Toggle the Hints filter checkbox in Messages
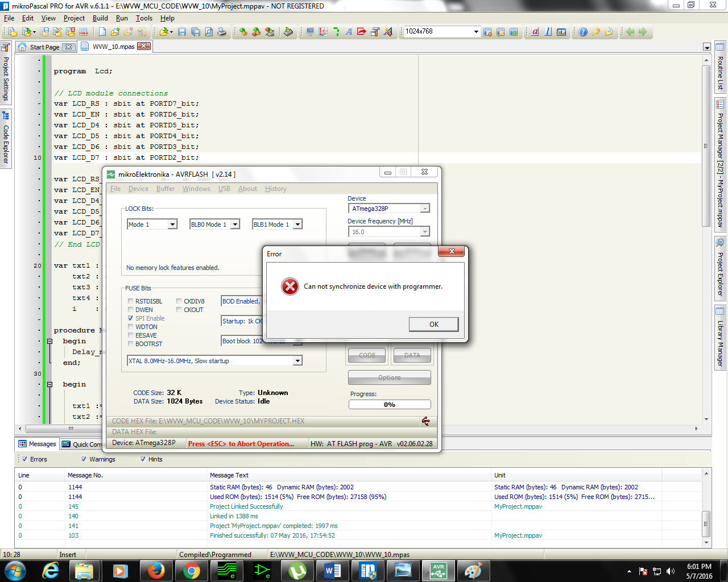Viewport: 728px width, 582px height. click(143, 459)
